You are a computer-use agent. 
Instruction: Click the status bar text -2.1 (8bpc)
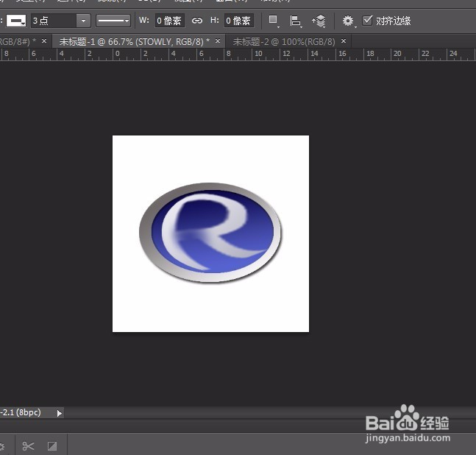pos(21,412)
